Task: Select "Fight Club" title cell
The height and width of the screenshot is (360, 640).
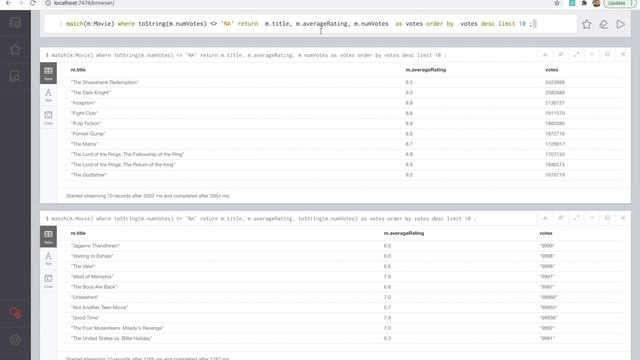Action: pos(84,113)
